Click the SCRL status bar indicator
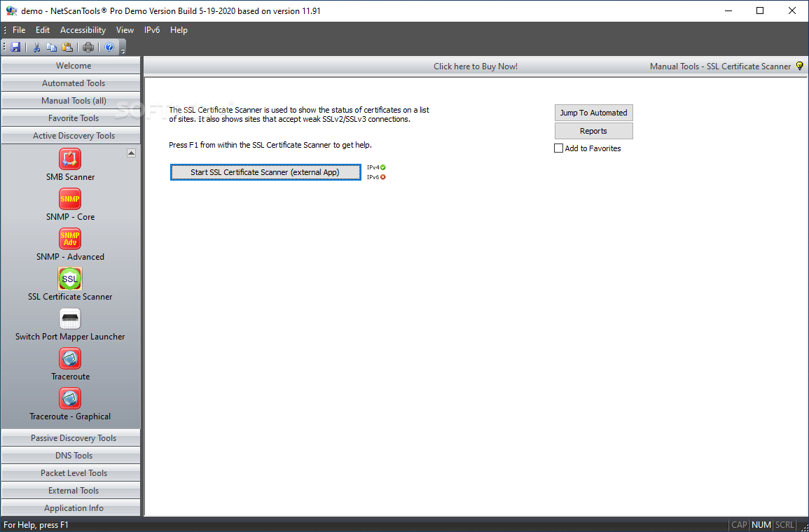 tap(784, 525)
